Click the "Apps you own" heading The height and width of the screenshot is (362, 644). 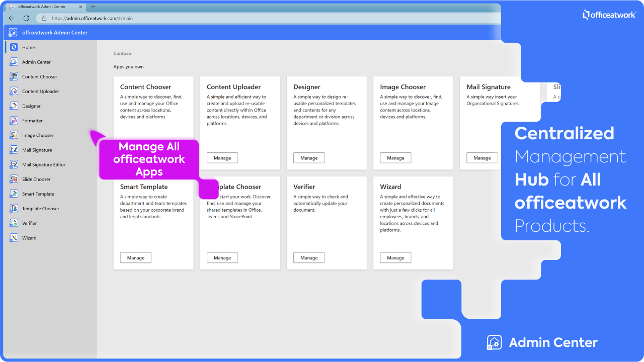(129, 67)
